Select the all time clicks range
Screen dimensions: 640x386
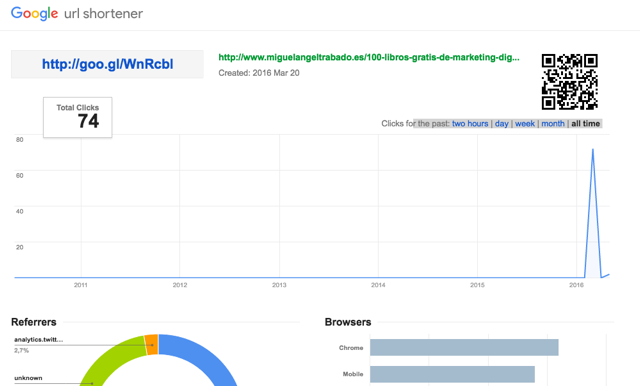(x=585, y=124)
